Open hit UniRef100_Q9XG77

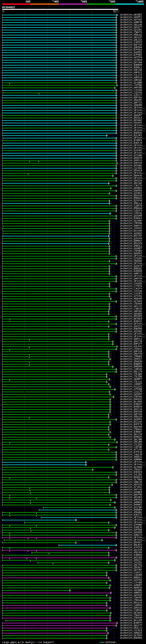click(131, 27)
